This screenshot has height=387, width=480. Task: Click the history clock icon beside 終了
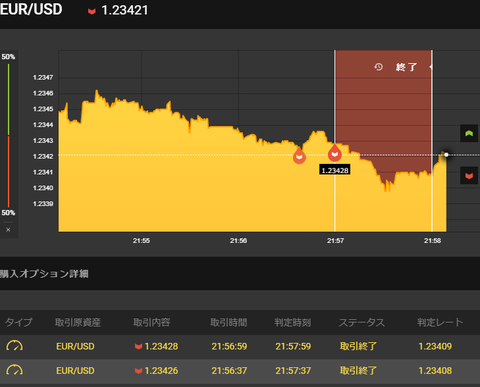378,67
